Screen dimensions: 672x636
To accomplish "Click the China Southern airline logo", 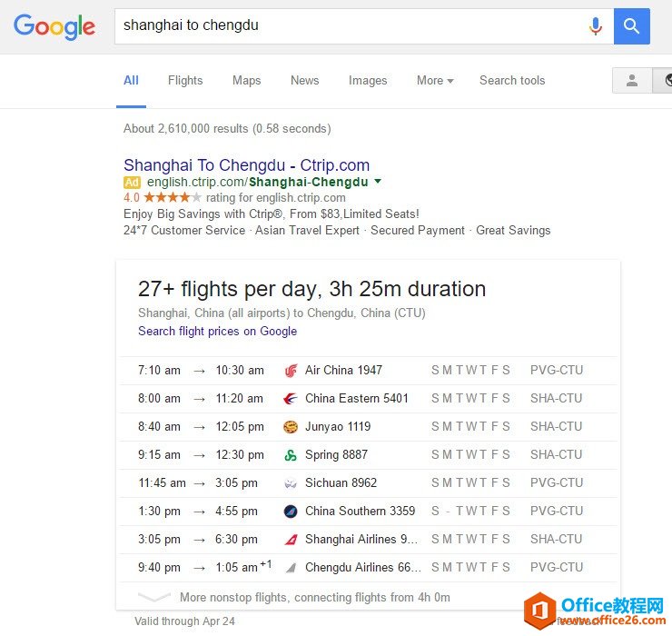I will [291, 512].
